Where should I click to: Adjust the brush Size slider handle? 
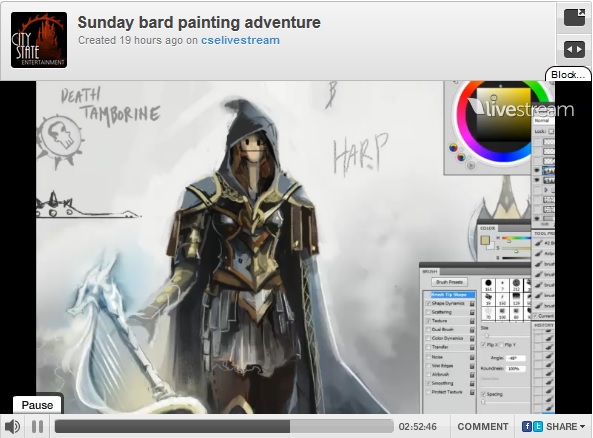[486, 335]
